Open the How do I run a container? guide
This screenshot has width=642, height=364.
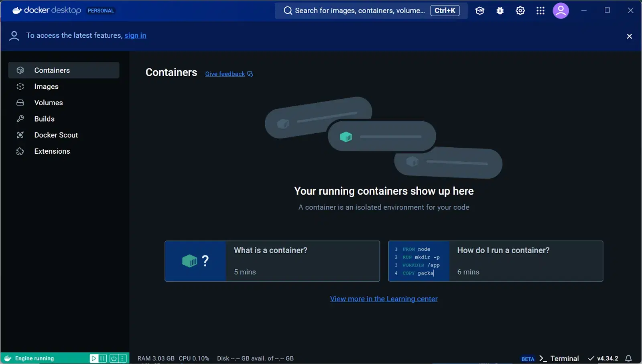(496, 261)
